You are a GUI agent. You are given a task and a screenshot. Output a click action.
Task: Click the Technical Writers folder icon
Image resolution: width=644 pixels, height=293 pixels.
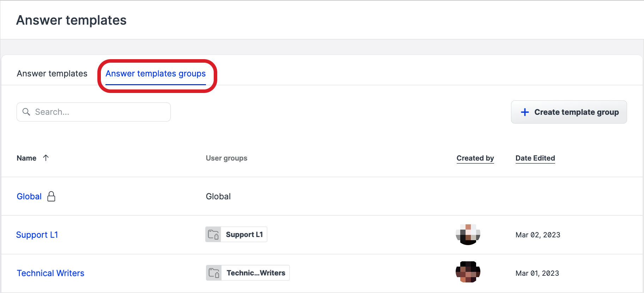click(x=214, y=273)
